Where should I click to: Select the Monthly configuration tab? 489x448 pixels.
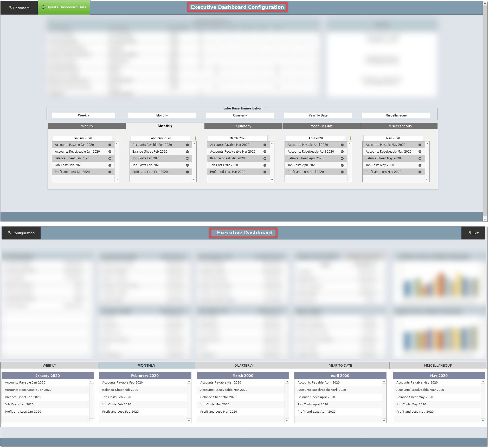click(x=165, y=126)
